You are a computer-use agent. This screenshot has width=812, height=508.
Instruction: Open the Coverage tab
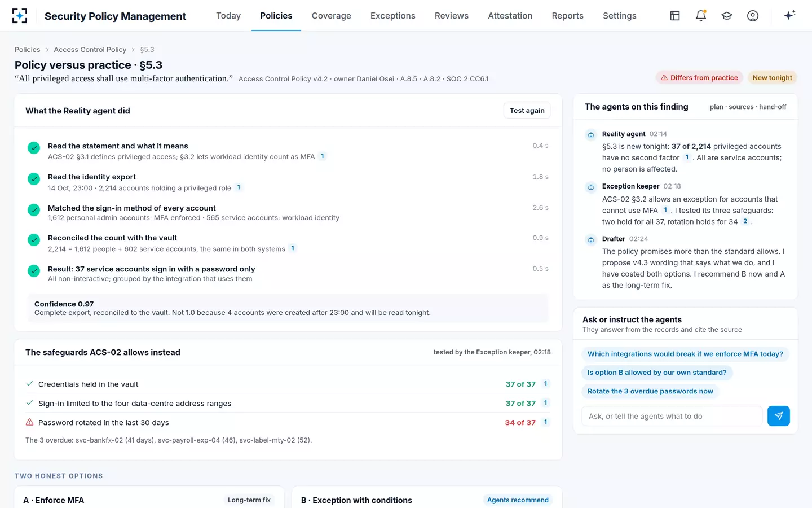click(x=332, y=16)
